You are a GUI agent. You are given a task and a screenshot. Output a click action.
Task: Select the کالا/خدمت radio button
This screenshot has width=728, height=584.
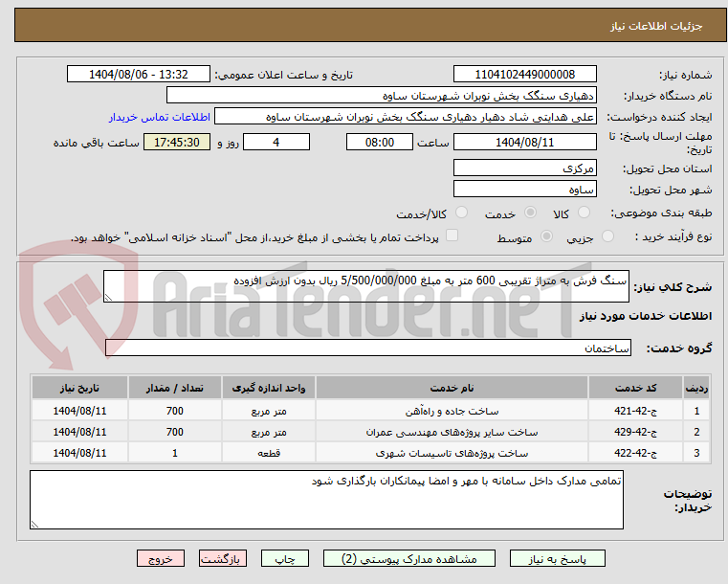(461, 213)
